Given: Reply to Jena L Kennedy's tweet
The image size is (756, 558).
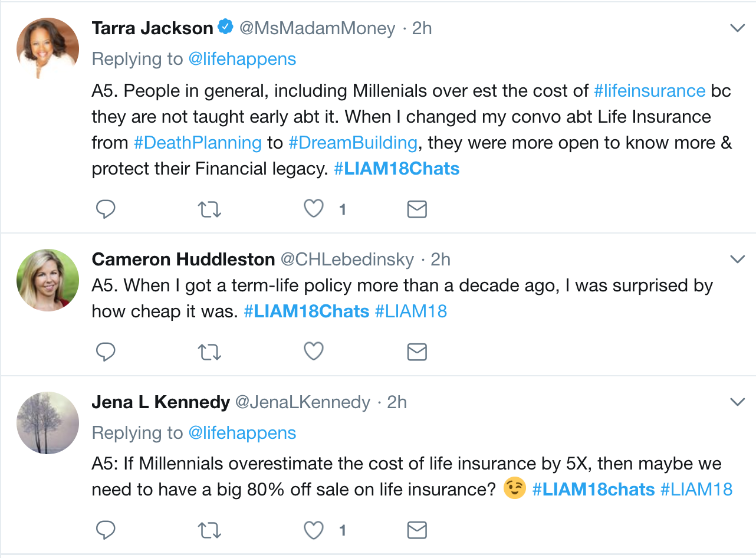Looking at the screenshot, I should pyautogui.click(x=106, y=530).
